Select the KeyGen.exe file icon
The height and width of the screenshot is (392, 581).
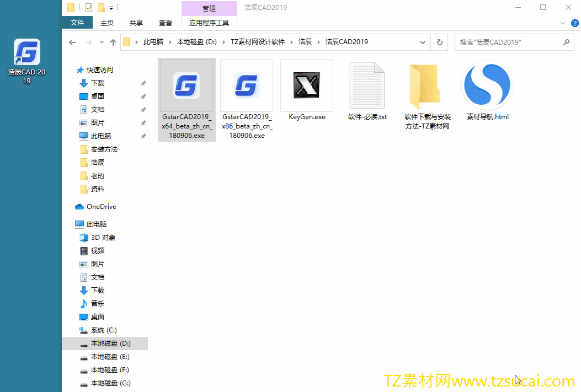point(306,85)
